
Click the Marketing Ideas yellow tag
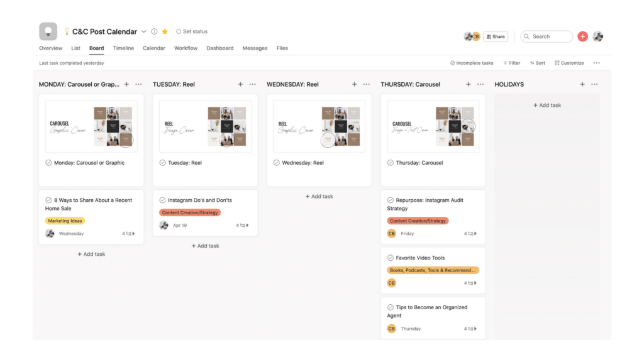point(65,221)
